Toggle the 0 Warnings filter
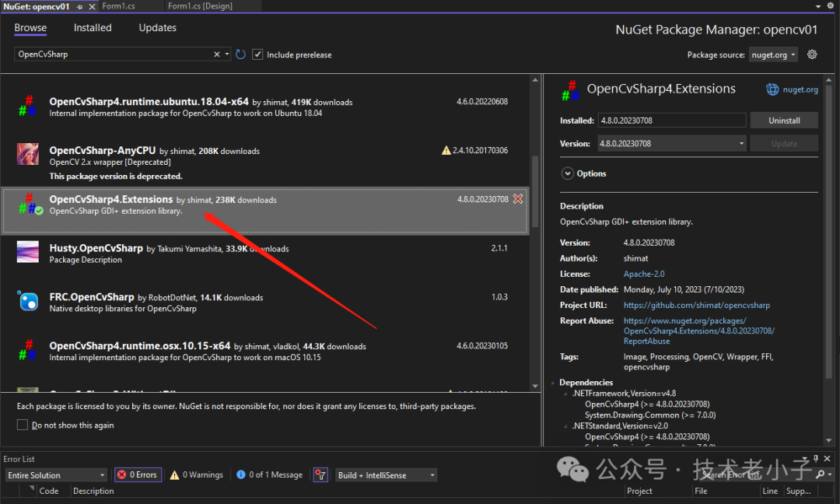Screen dimensions: 840x504 [197, 474]
